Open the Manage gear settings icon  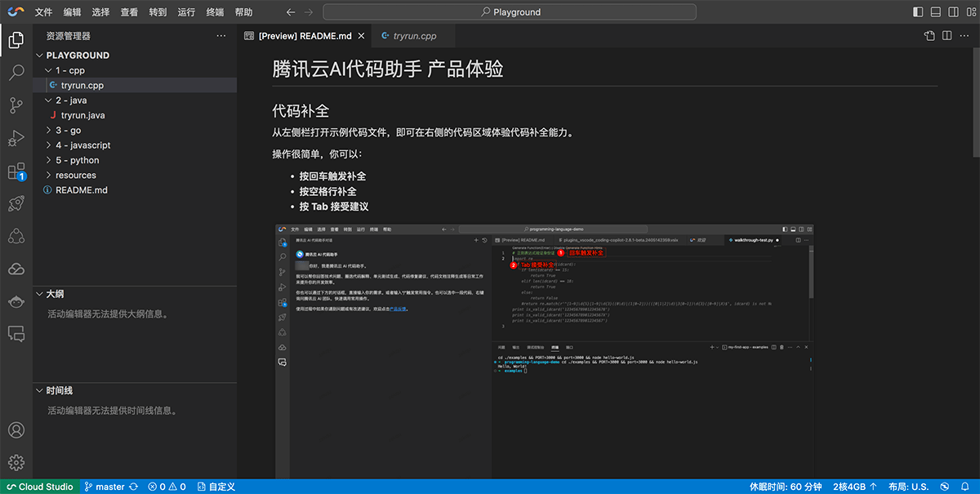click(x=16, y=462)
